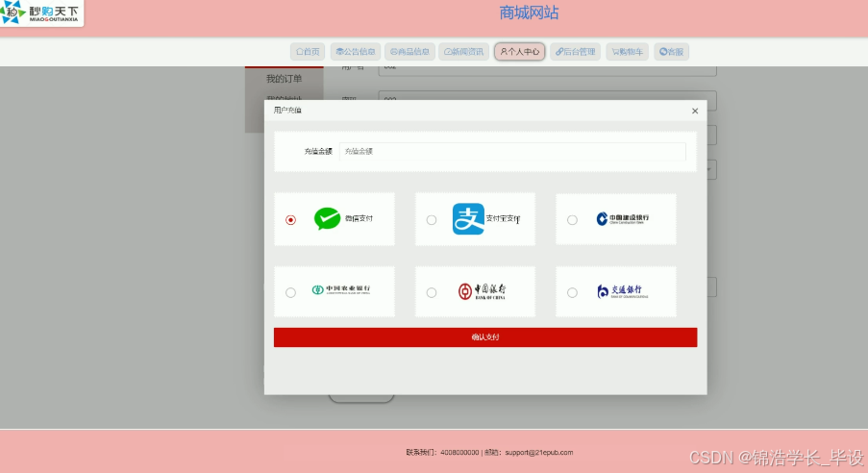This screenshot has width=868, height=473.
Task: Open the 商品信息 navigation tab
Action: [x=409, y=52]
